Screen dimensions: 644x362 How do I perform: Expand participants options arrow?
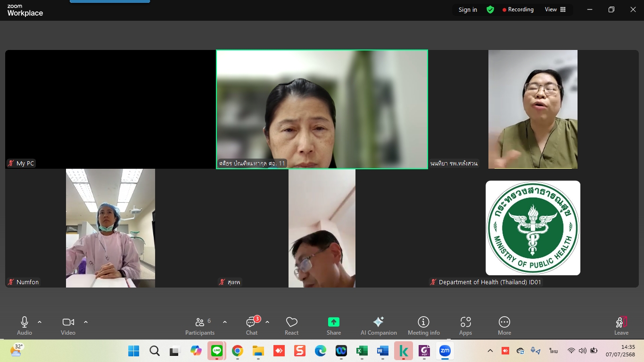click(x=225, y=322)
